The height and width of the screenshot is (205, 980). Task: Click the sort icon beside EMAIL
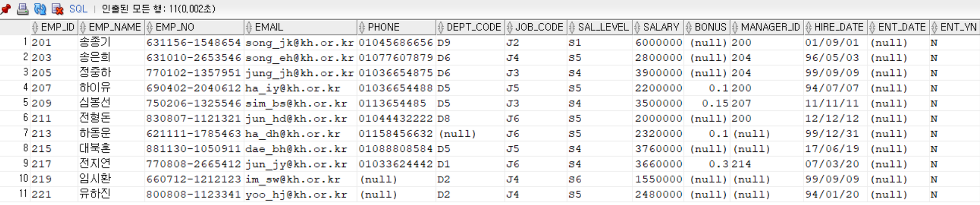[248, 27]
